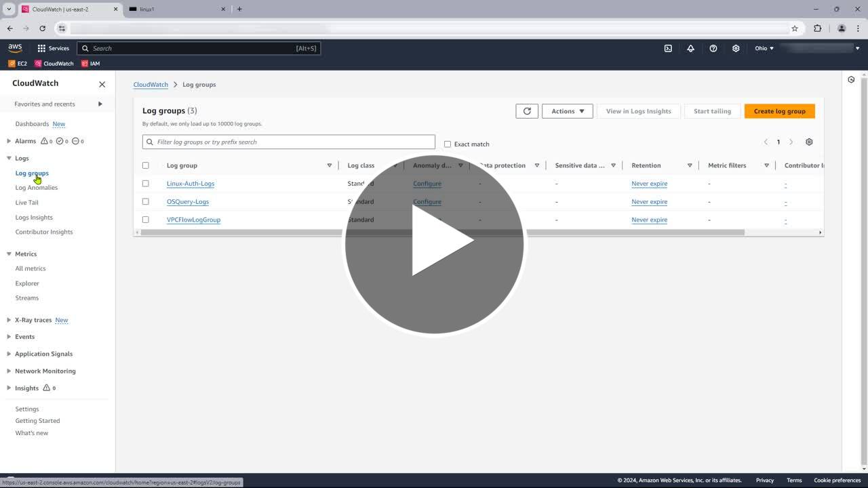Viewport: 868px width, 488px height.
Task: Refresh the log groups list
Action: point(527,111)
